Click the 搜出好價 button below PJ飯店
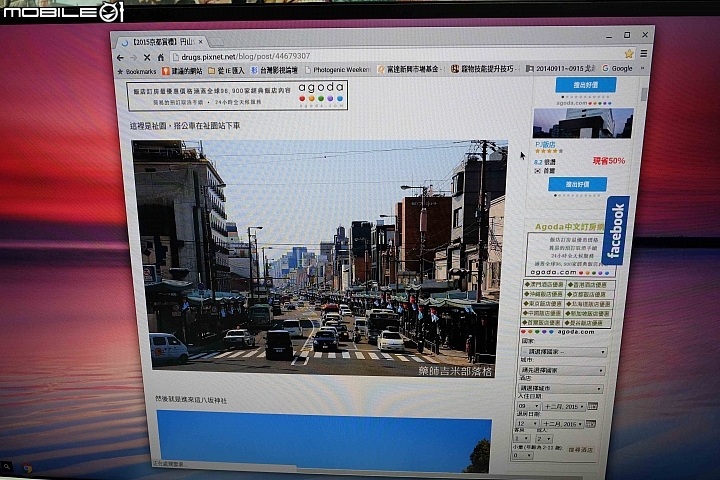Screen dimensions: 720x480 pyautogui.click(x=577, y=184)
